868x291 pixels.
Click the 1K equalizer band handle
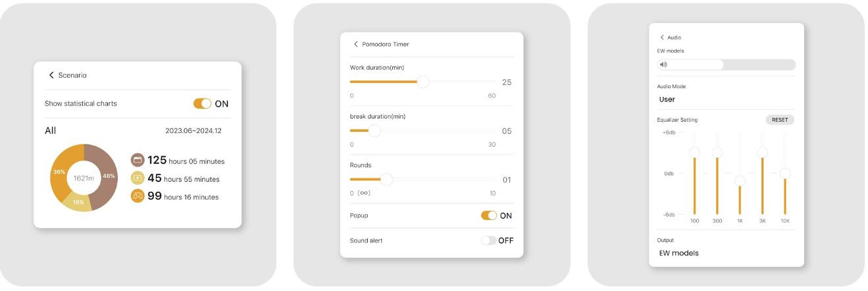click(740, 180)
